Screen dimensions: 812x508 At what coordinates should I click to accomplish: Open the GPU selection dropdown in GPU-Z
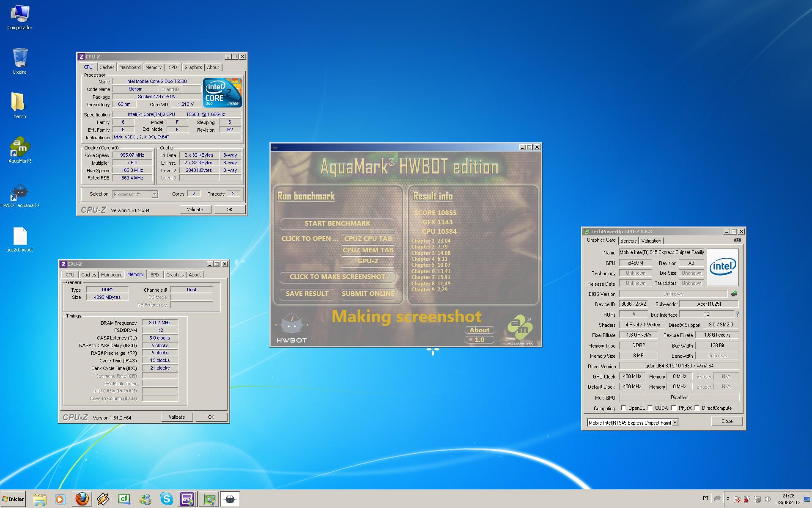[x=633, y=422]
